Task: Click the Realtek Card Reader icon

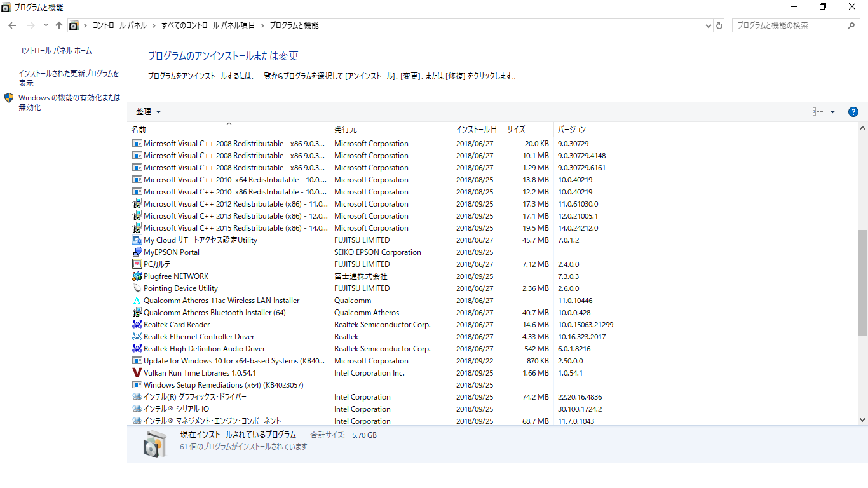Action: [x=137, y=325]
